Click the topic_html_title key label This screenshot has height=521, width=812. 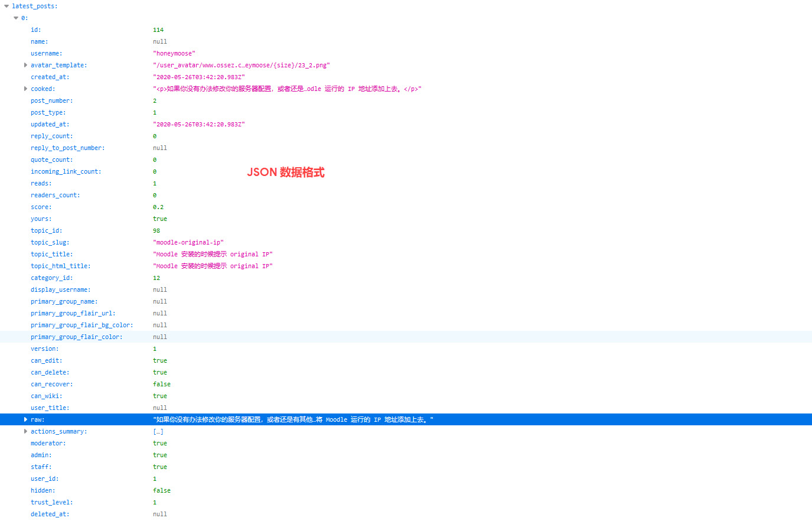(x=60, y=266)
